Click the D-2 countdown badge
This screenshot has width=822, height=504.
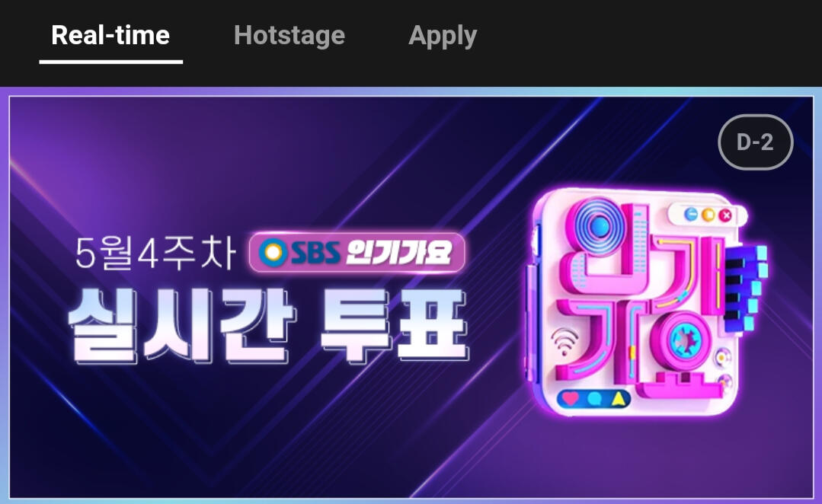tap(755, 142)
